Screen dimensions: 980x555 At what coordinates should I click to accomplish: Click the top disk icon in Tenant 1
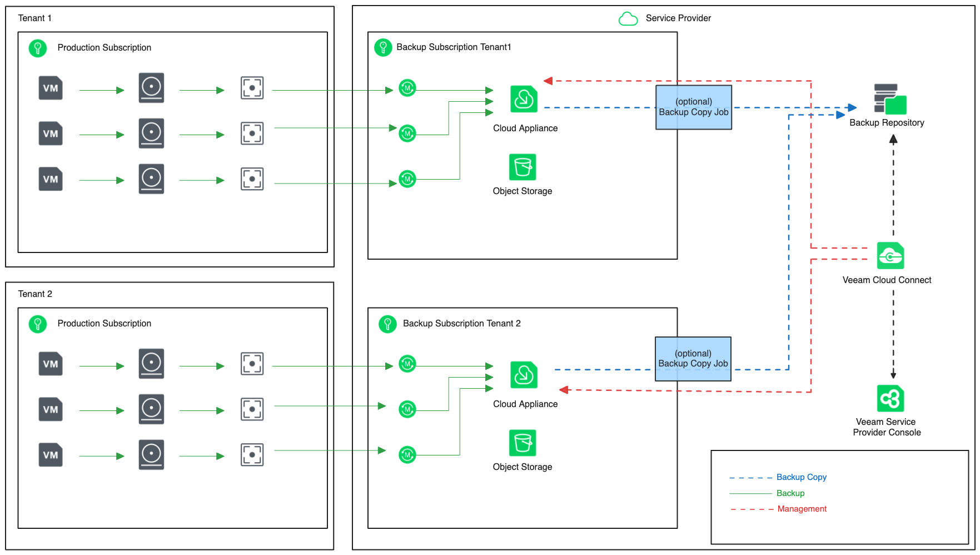coord(151,88)
